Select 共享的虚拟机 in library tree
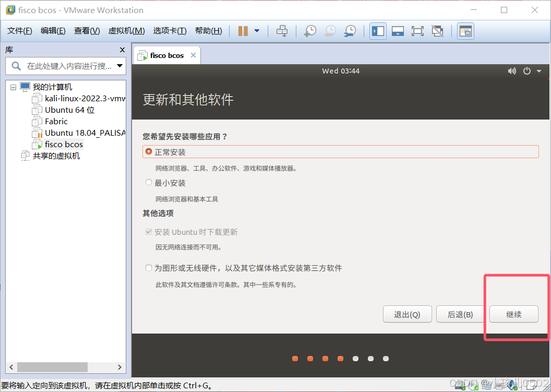This screenshot has width=551, height=392. click(x=51, y=156)
